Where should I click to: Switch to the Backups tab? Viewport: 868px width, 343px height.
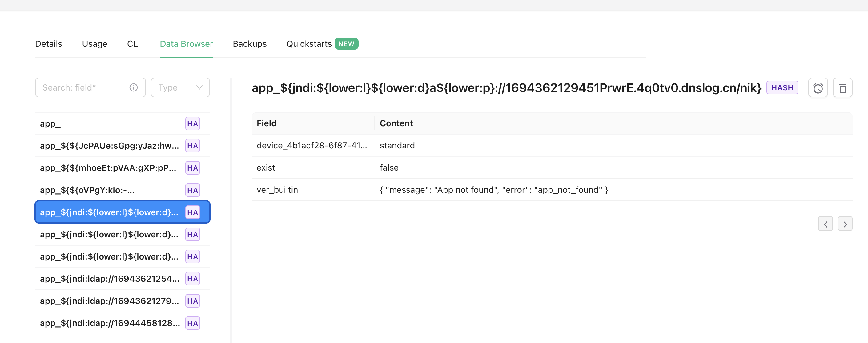249,43
